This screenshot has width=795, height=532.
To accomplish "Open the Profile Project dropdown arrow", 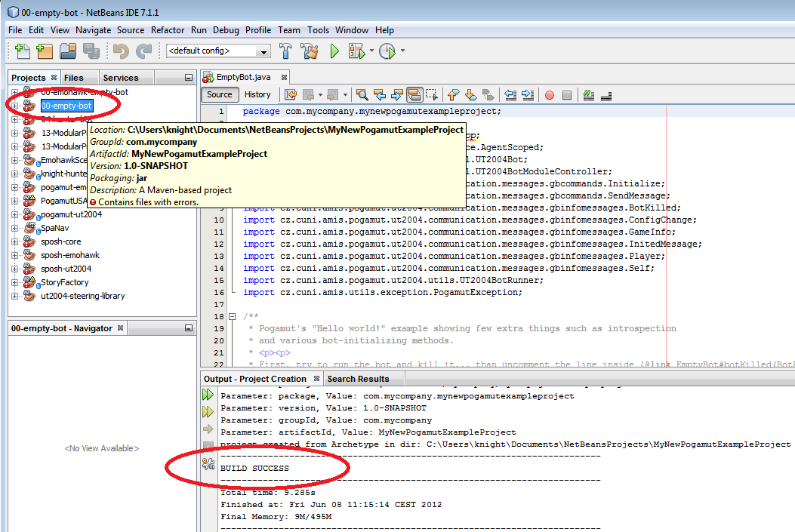I will click(402, 51).
